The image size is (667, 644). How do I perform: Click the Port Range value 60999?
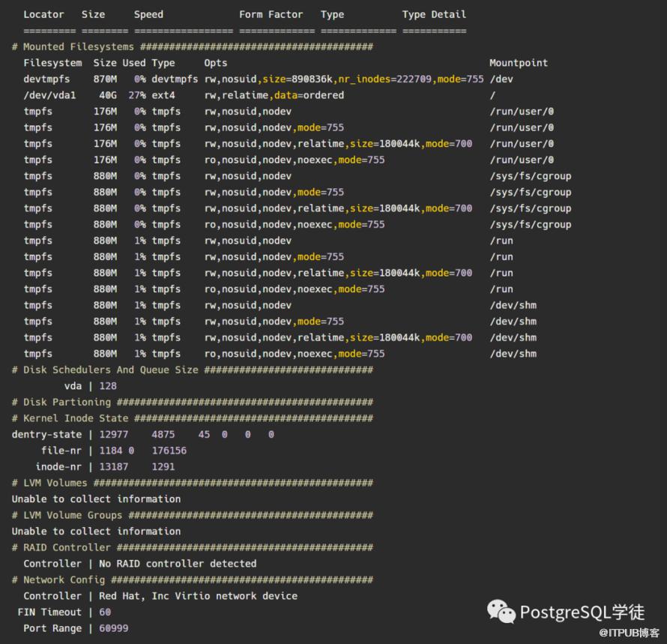(114, 628)
